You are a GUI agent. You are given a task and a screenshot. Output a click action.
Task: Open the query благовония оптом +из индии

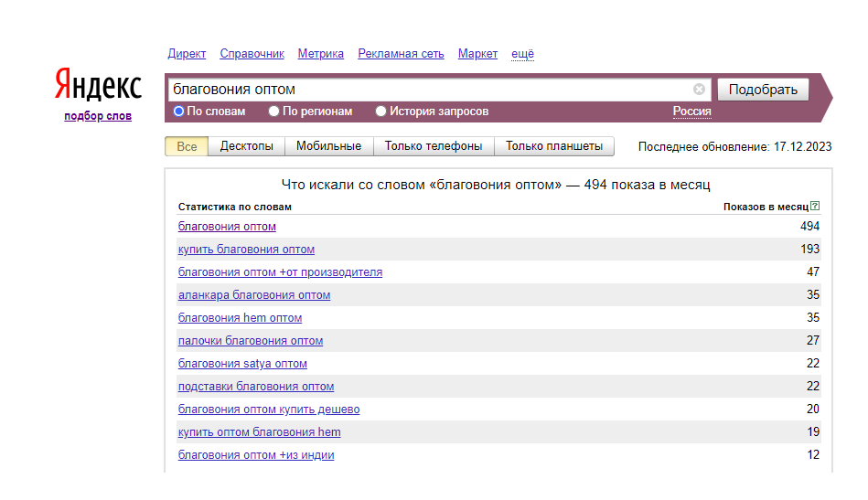[256, 455]
